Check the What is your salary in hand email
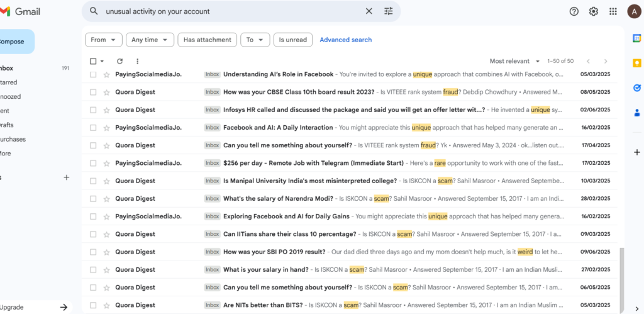Screen dimensions: 644x314 93,269
